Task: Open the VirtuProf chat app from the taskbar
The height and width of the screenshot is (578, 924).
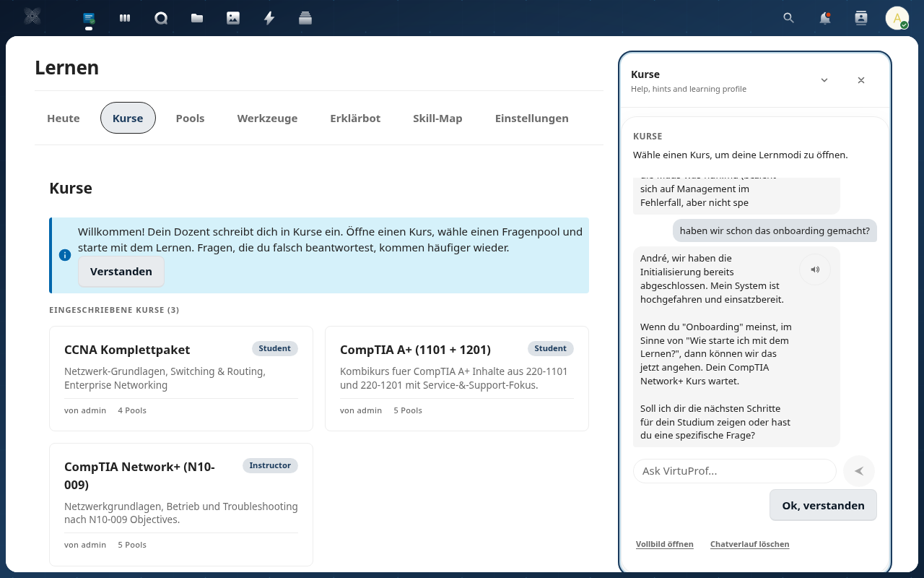Action: [89, 18]
